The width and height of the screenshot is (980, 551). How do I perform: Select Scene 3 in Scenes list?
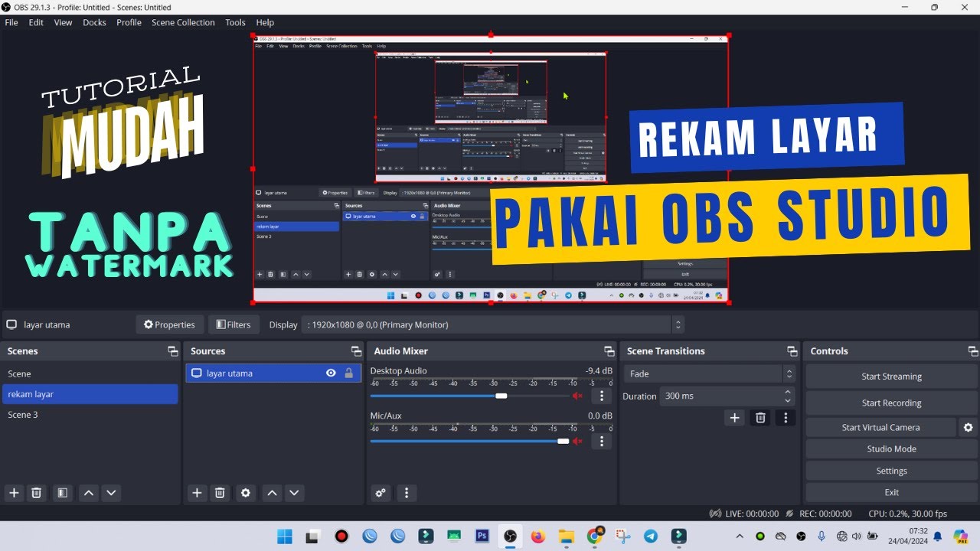pos(90,415)
